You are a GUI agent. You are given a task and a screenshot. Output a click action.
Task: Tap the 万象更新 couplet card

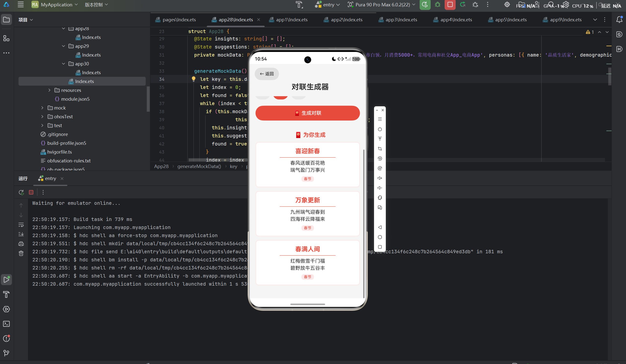(308, 214)
